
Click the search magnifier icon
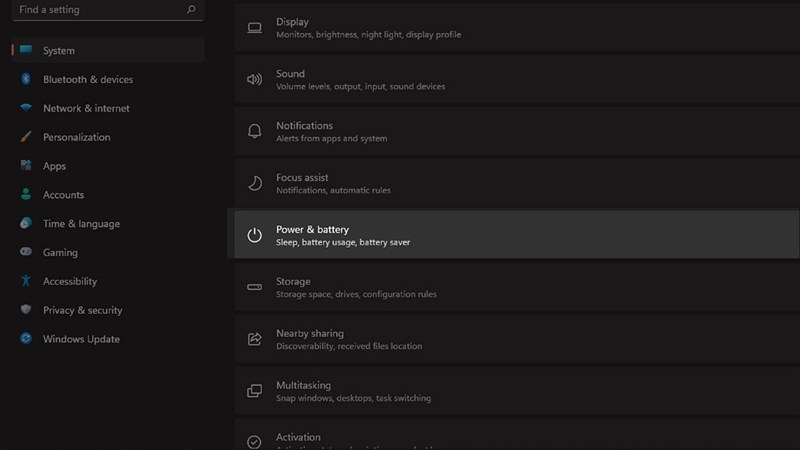pyautogui.click(x=191, y=9)
